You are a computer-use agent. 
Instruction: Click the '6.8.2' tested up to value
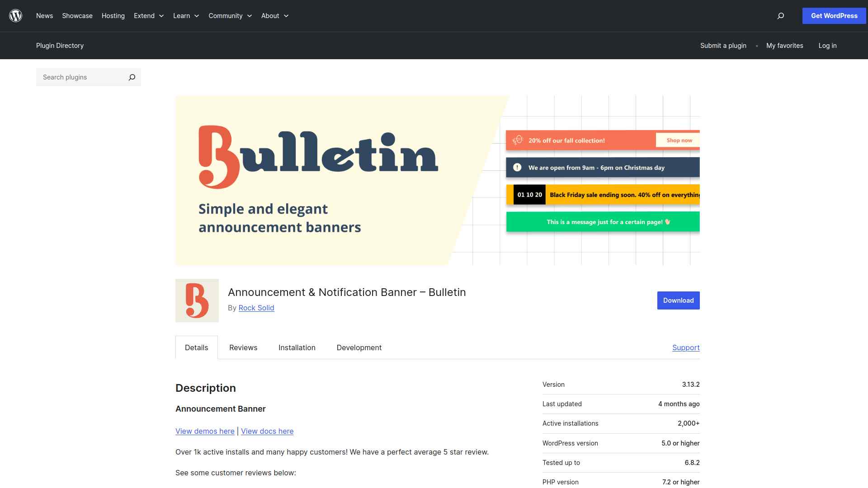[x=692, y=463]
